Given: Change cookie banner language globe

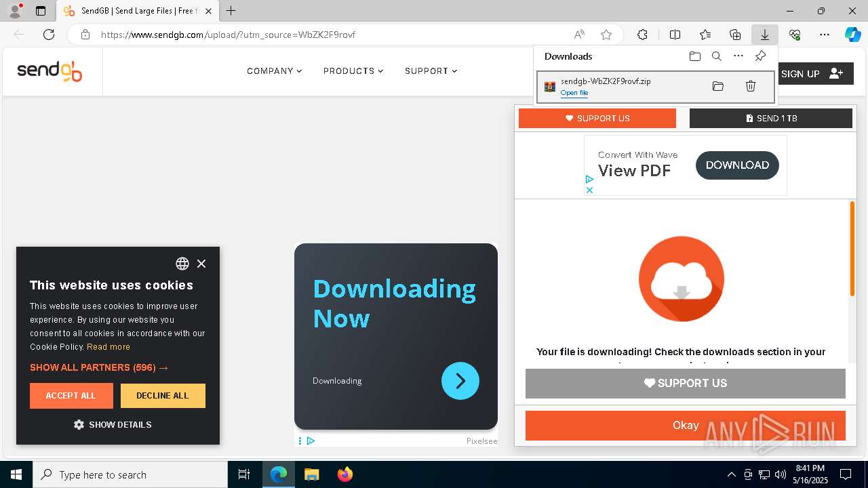Looking at the screenshot, I should coord(182,264).
